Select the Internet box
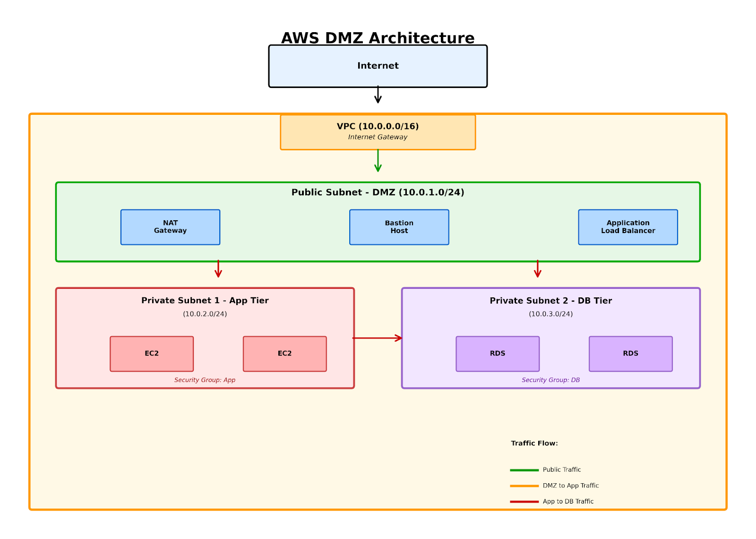This screenshot has height=539, width=756. pos(378,66)
